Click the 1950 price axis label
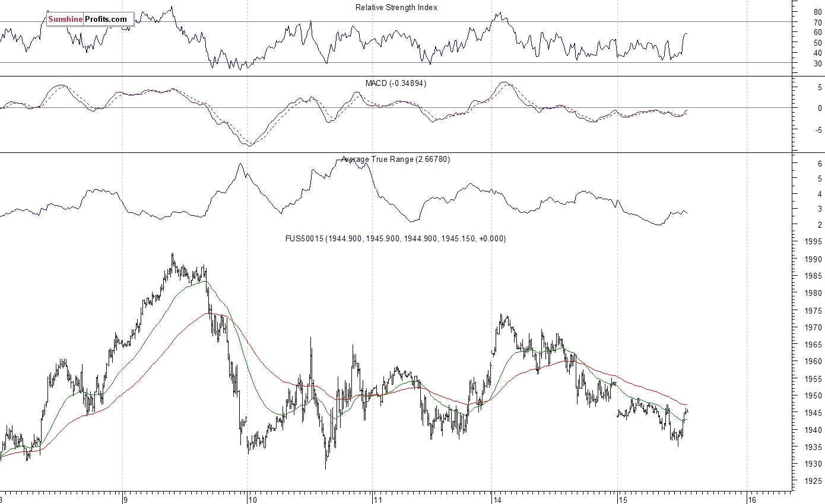 point(814,396)
